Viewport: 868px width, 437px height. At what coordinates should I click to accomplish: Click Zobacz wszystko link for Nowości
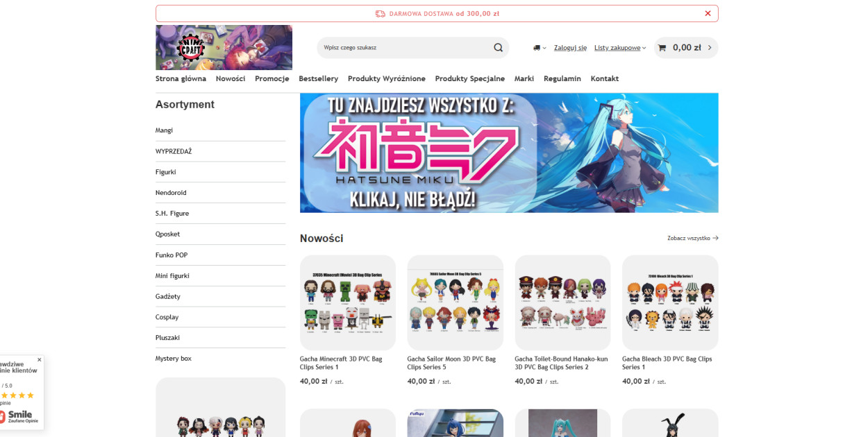pyautogui.click(x=693, y=238)
